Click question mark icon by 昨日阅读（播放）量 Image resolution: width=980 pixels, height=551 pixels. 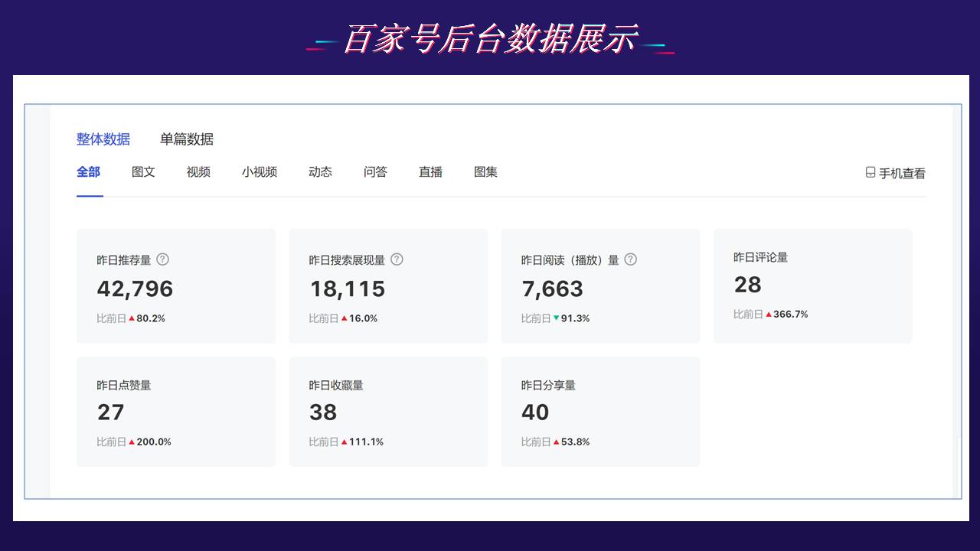pos(630,259)
